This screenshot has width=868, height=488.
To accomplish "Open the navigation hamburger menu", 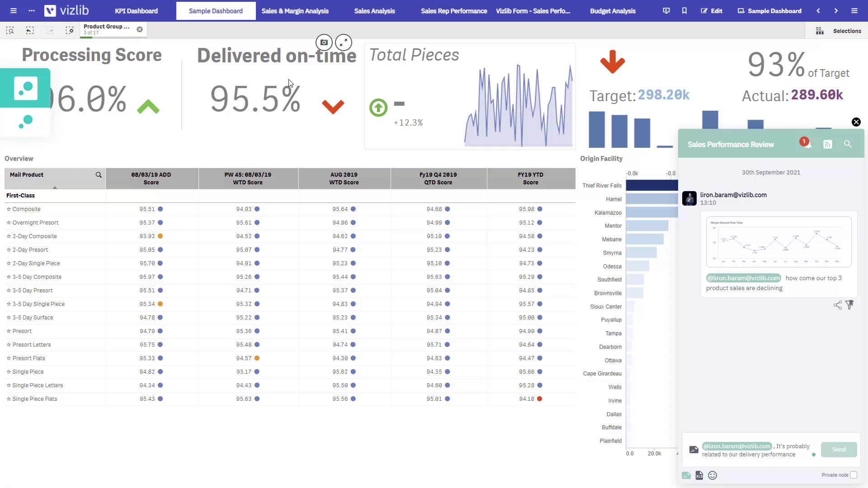I will click(14, 11).
